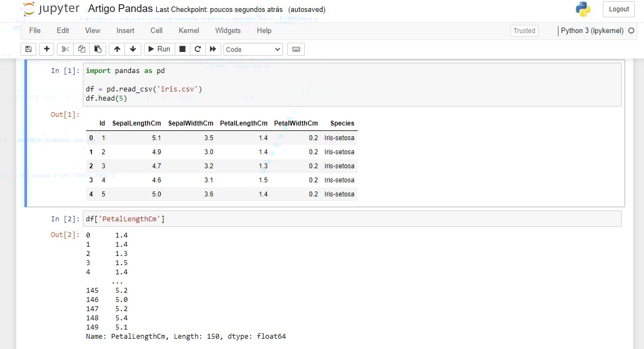Viewport: 644px width, 349px height.
Task: Open the Edit menu
Action: pos(63,30)
